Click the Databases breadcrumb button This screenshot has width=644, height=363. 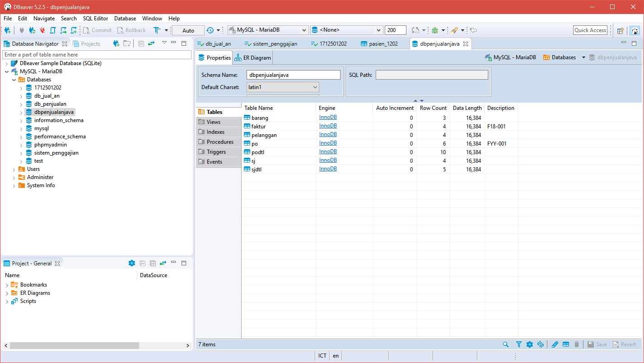560,57
